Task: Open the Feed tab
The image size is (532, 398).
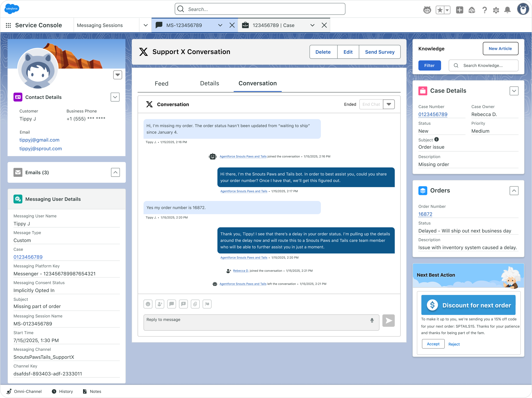Action: (161, 83)
